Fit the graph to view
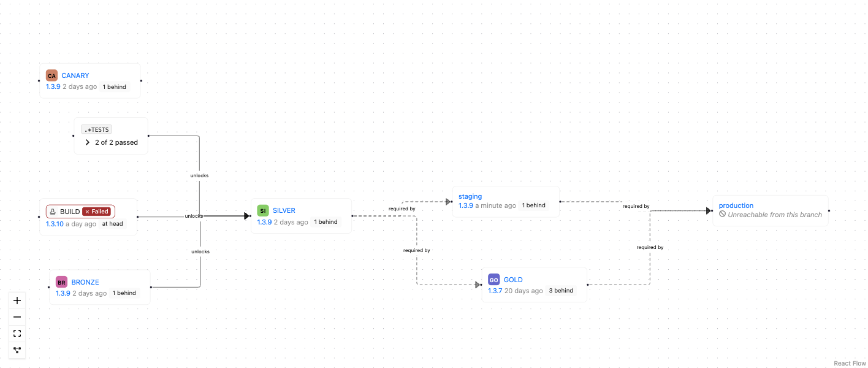 coord(17,334)
